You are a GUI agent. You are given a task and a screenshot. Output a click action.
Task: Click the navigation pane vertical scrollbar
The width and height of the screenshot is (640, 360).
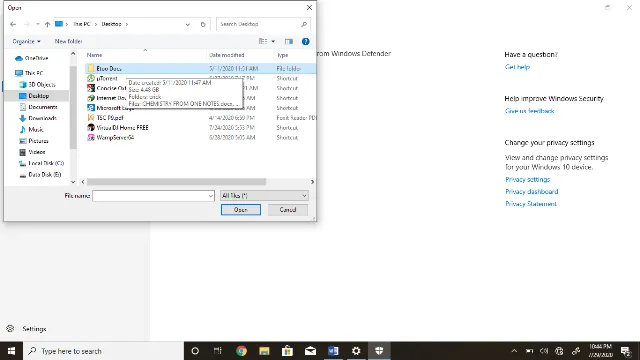(73, 107)
